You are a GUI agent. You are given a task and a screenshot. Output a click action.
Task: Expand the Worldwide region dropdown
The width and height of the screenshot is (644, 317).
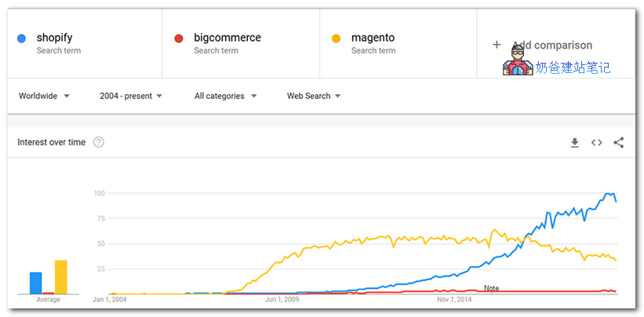point(45,96)
